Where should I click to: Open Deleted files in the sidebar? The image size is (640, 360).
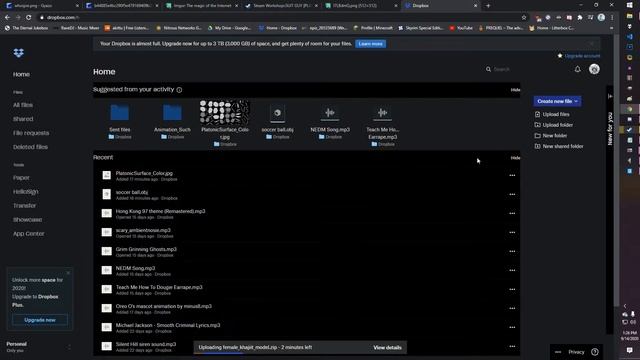tap(30, 147)
